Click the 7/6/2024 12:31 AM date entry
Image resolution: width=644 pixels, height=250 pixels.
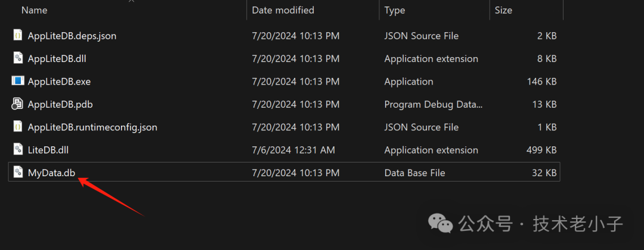tap(292, 150)
